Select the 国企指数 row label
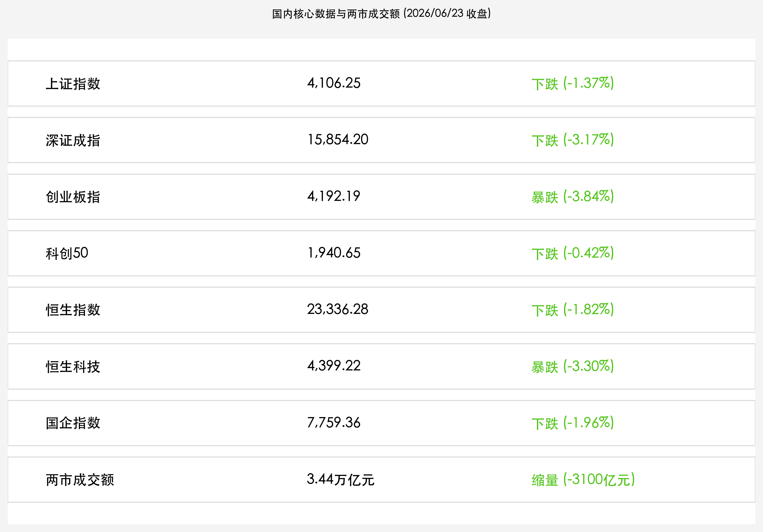 click(x=73, y=423)
